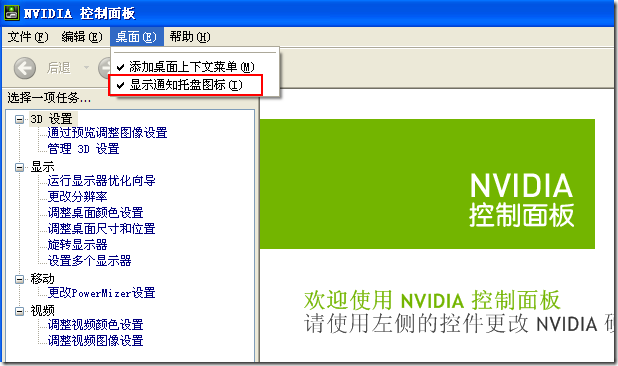Collapse the 视频 tree node

point(19,311)
